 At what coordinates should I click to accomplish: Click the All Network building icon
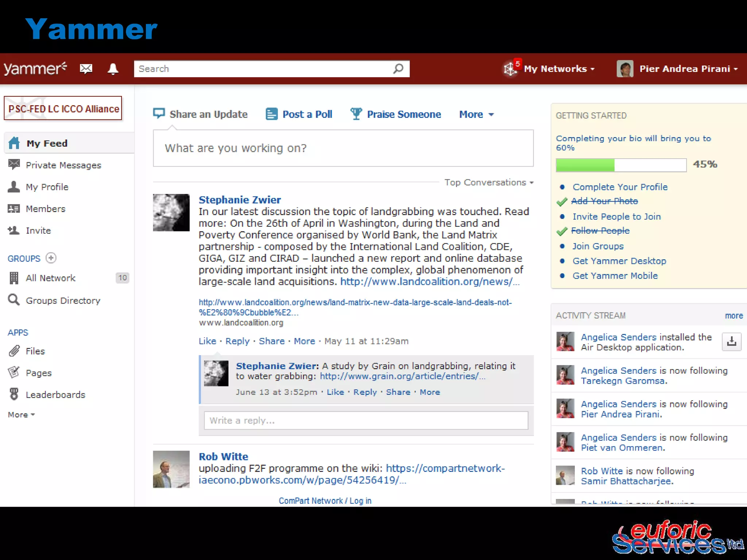pyautogui.click(x=14, y=278)
